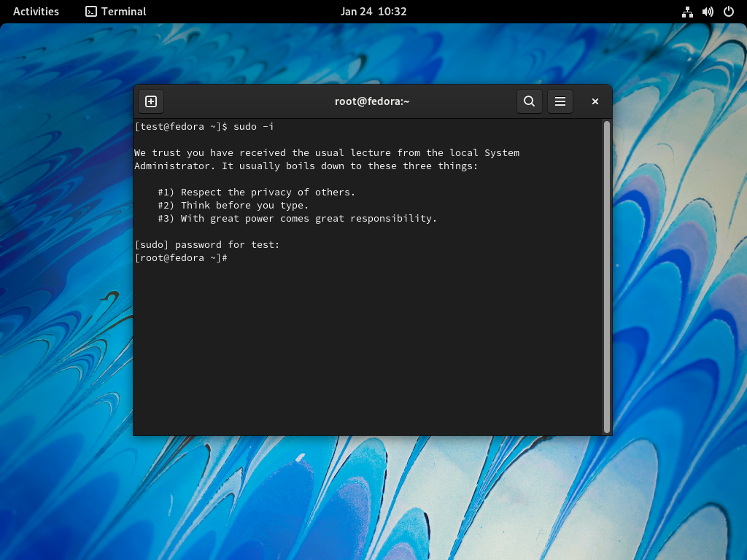Open the Activities overview

click(36, 12)
